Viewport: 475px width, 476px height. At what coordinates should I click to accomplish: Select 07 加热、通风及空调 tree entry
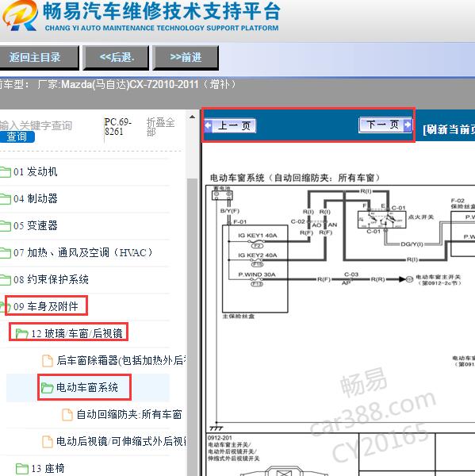(x=82, y=252)
